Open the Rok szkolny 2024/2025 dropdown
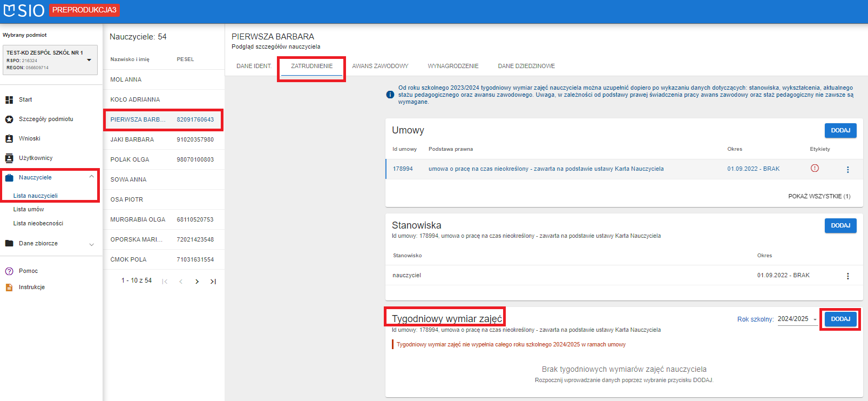Screen dimensions: 868x401 (x=797, y=319)
